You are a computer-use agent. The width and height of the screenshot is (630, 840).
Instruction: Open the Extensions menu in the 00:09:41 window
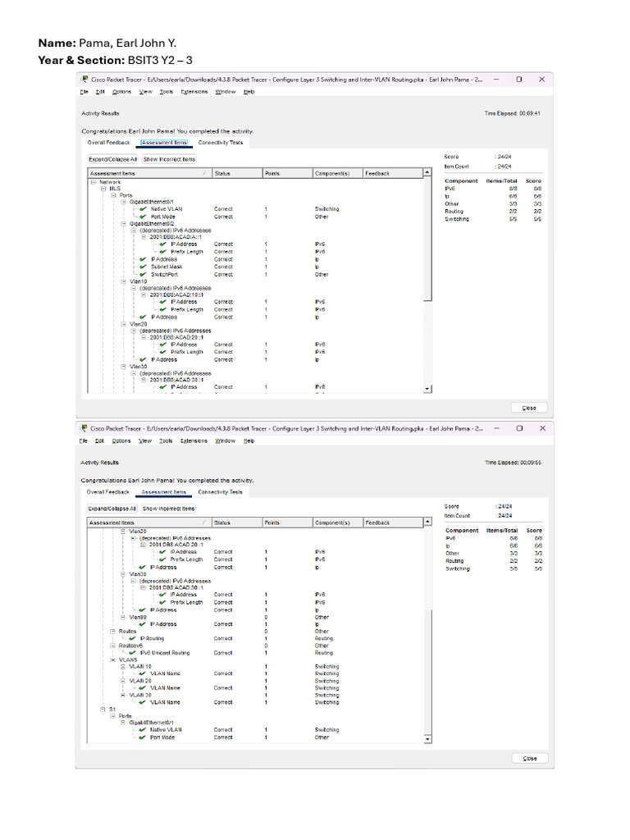pyautogui.click(x=194, y=92)
